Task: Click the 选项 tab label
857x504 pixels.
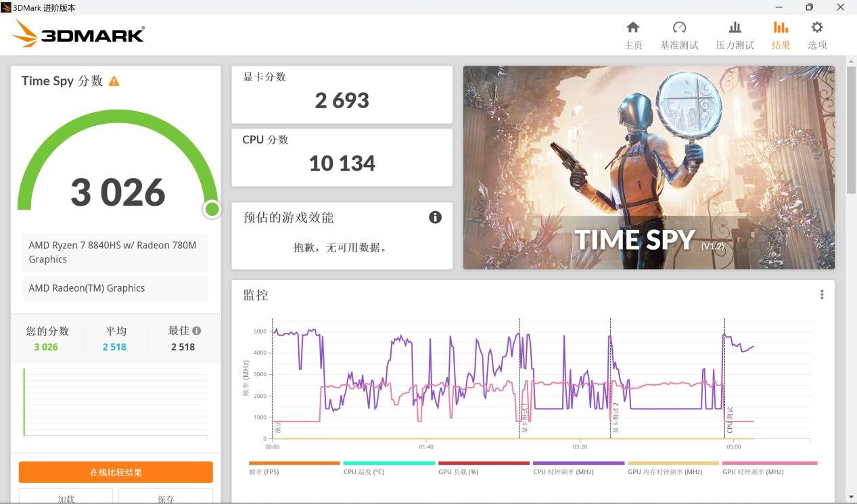Action: [x=817, y=45]
